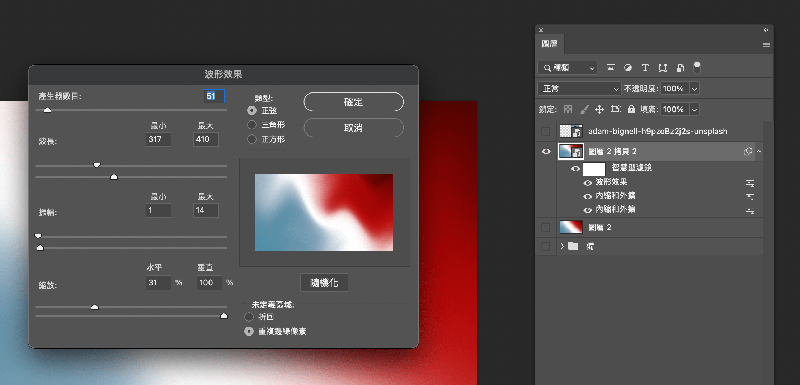Click number of generators field showing 51
The height and width of the screenshot is (385, 800).
(214, 96)
